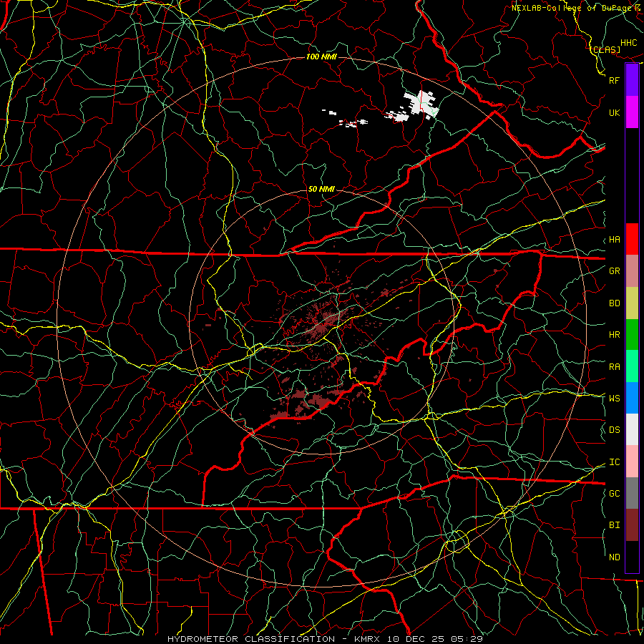Select the light pink IC legend swatch
The width and height of the screenshot is (644, 644).
coord(632,462)
